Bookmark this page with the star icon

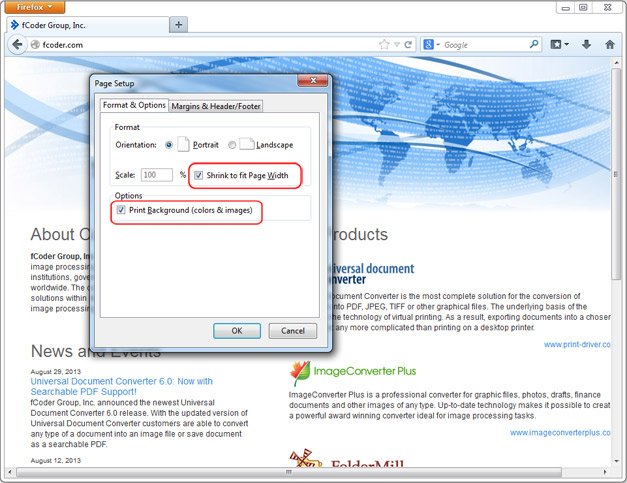click(384, 44)
